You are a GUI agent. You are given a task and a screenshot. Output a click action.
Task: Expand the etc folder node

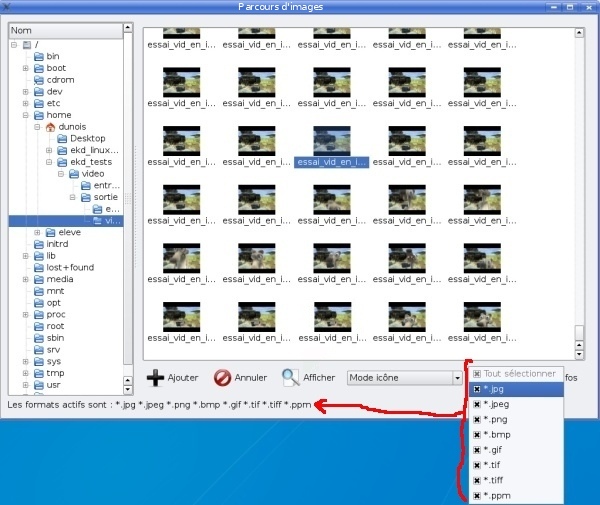26,104
